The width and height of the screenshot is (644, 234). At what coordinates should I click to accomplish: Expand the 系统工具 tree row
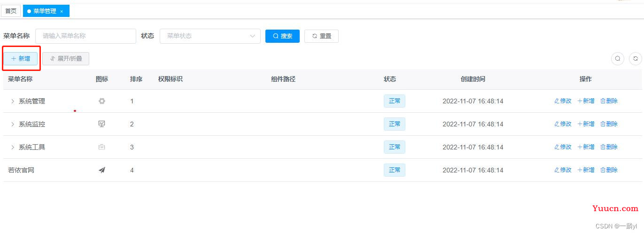[x=13, y=147]
